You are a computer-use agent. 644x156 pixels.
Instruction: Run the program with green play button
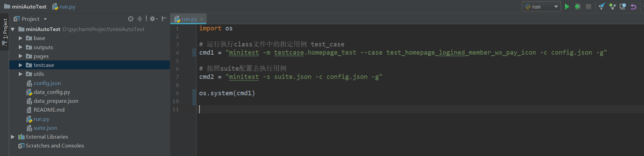point(567,6)
